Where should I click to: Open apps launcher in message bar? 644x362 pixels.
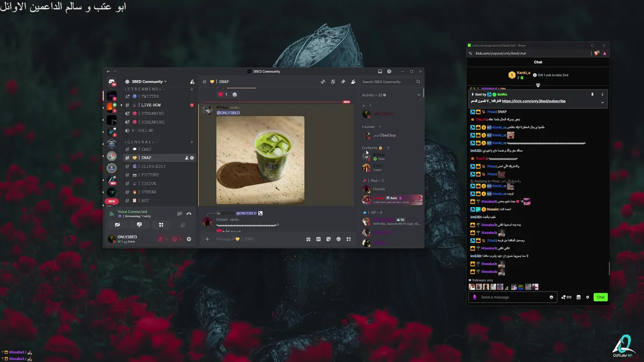click(x=349, y=239)
